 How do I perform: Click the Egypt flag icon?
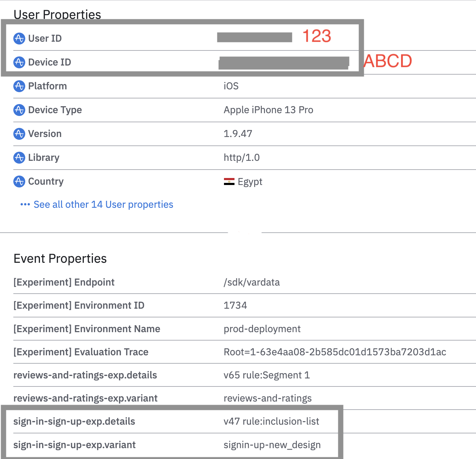coord(229,181)
